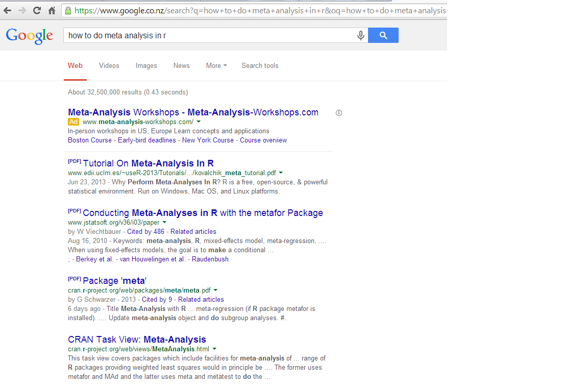Switch to the Images tab

pos(146,66)
